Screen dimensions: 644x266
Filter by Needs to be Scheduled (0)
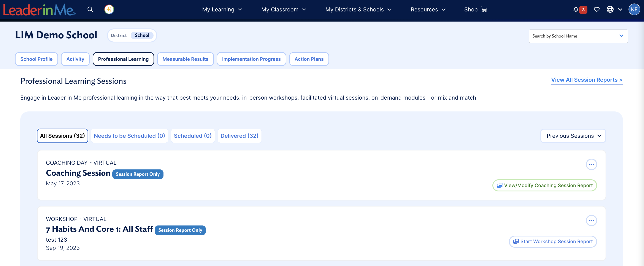point(129,136)
